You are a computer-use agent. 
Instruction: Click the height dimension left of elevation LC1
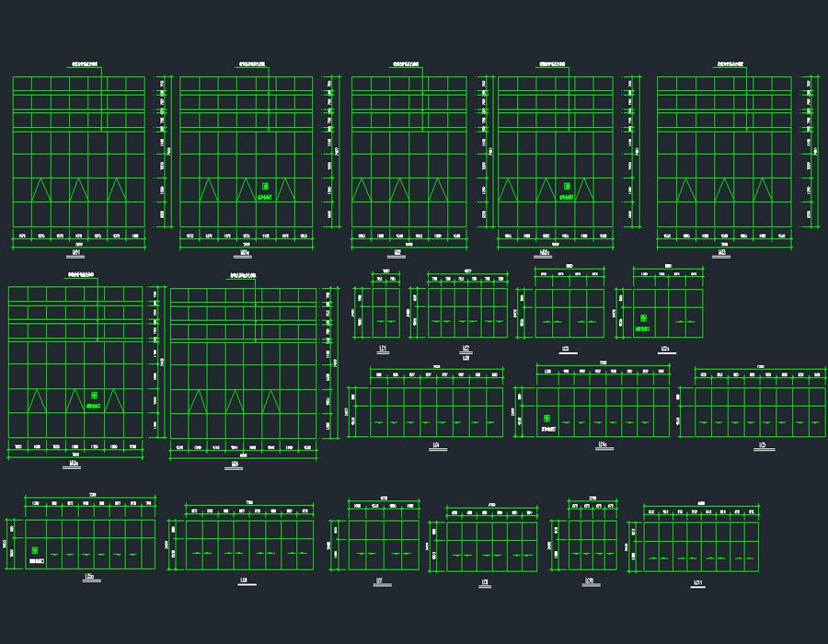coord(355,313)
